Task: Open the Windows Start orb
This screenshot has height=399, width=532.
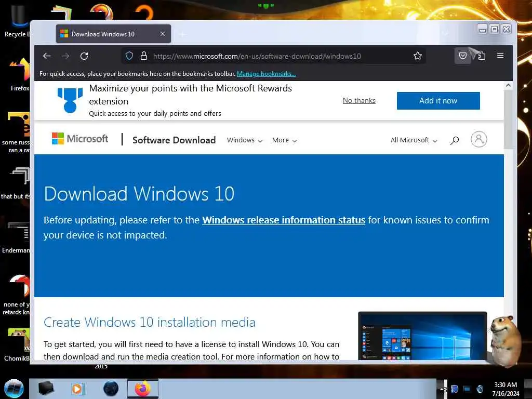Action: [x=14, y=389]
